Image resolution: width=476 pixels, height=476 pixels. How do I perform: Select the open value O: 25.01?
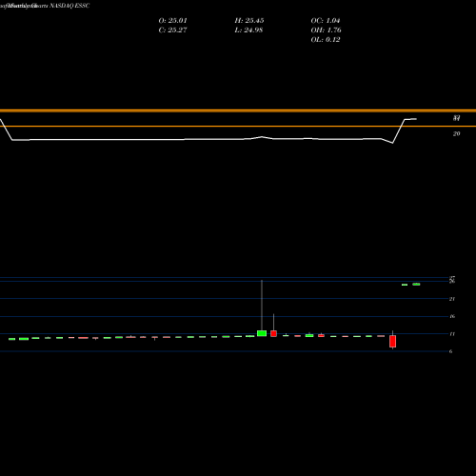[172, 21]
